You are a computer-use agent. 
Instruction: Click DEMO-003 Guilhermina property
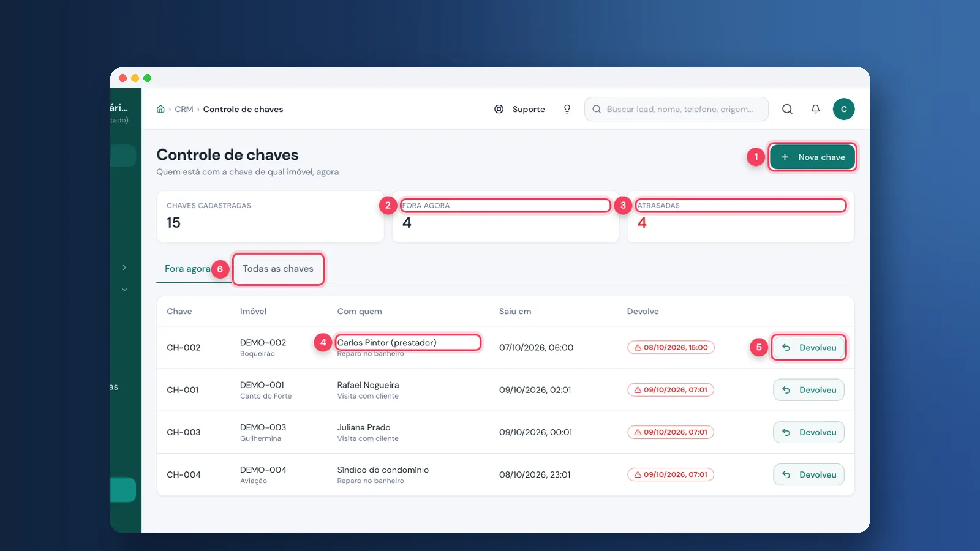coord(263,432)
